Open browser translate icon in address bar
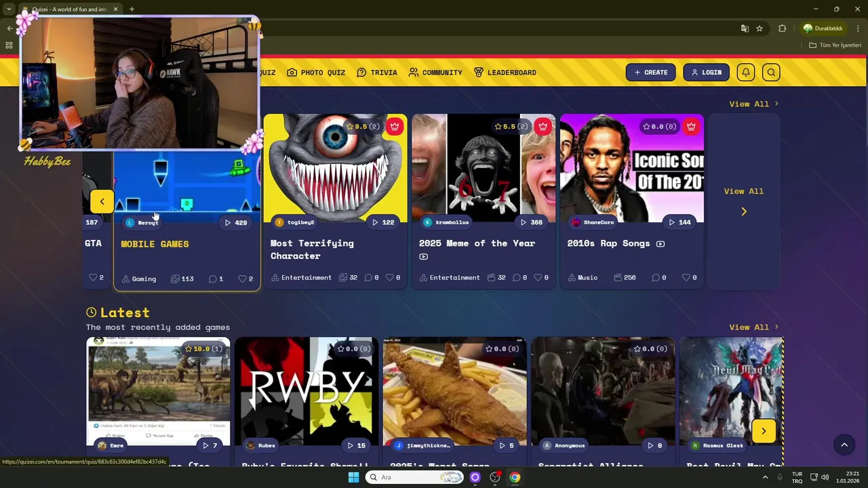The image size is (868, 488). click(745, 28)
